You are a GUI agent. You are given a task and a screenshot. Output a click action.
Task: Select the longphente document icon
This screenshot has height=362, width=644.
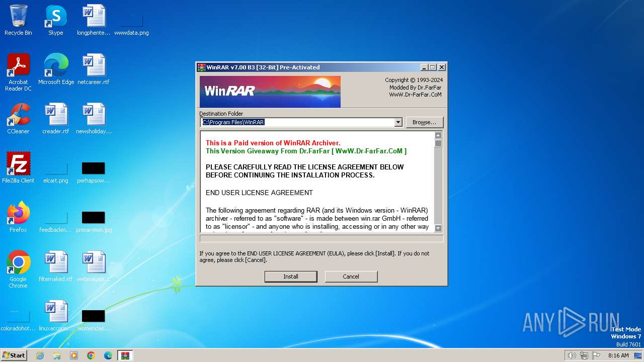point(94,20)
